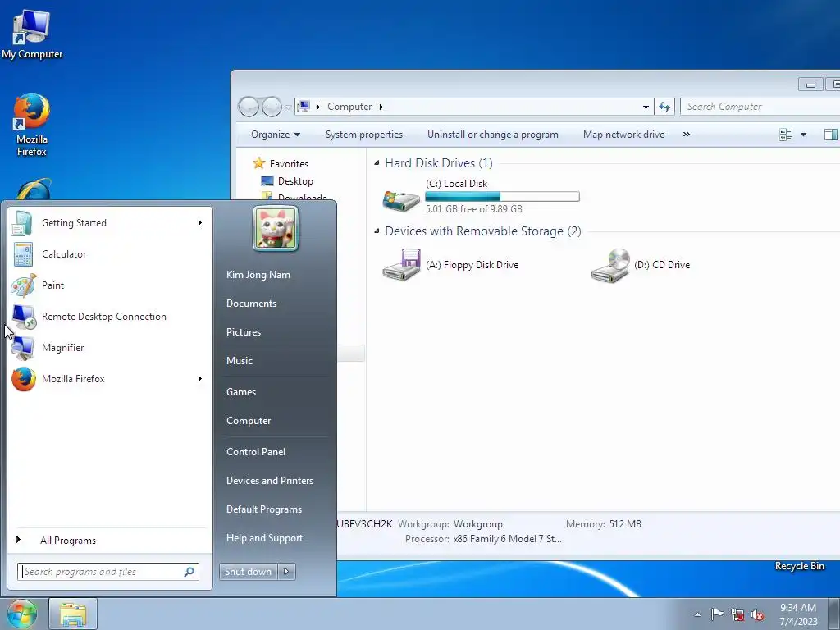Open Paint from the Start menu
Screen dimensions: 840x630
110,285
